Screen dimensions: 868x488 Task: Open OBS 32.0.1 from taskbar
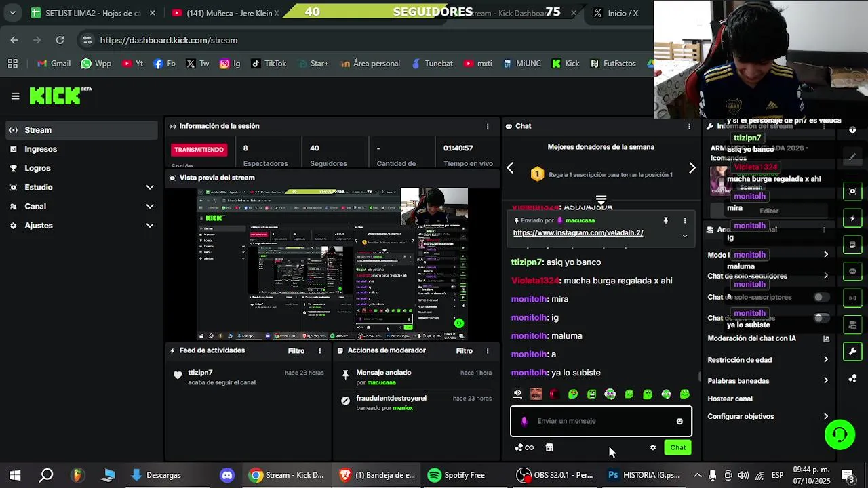[x=555, y=475]
